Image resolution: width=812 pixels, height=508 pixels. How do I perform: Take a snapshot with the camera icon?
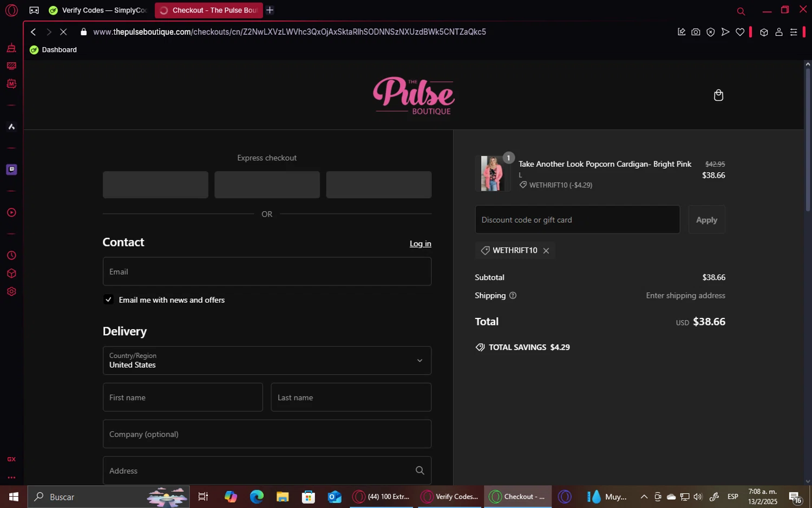(x=696, y=32)
